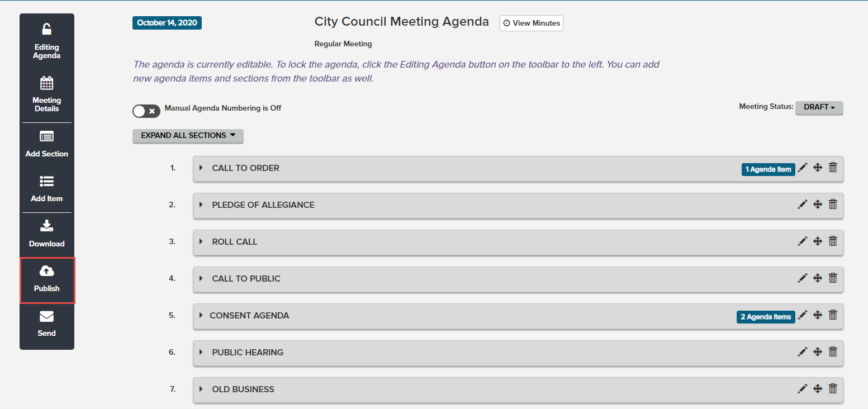This screenshot has height=409, width=868.
Task: Delete the OLD BUSINESS section
Action: point(833,389)
